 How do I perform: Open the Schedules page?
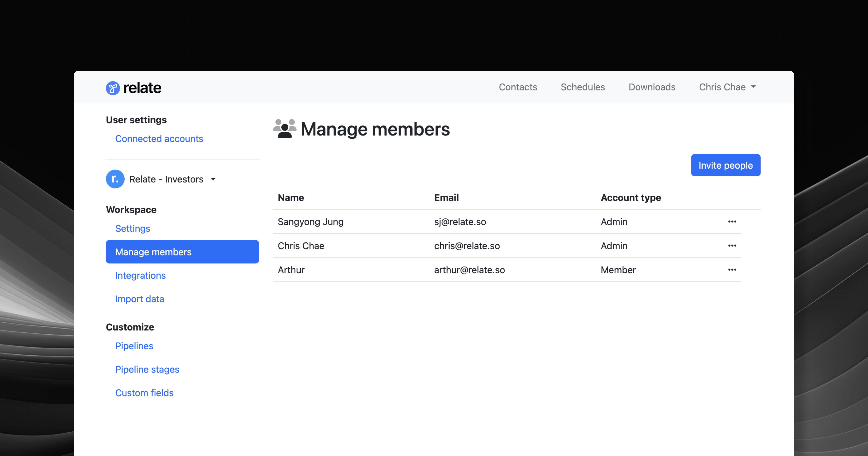(x=583, y=87)
